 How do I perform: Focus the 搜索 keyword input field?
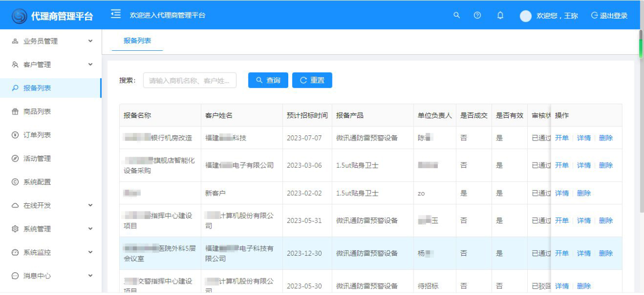pyautogui.click(x=190, y=80)
